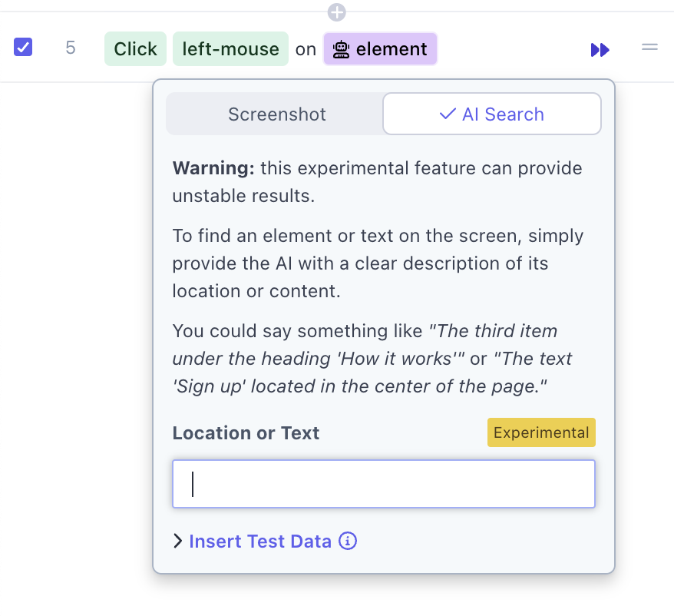The height and width of the screenshot is (616, 674).
Task: Expand the Insert Test Data chevron
Action: point(178,541)
